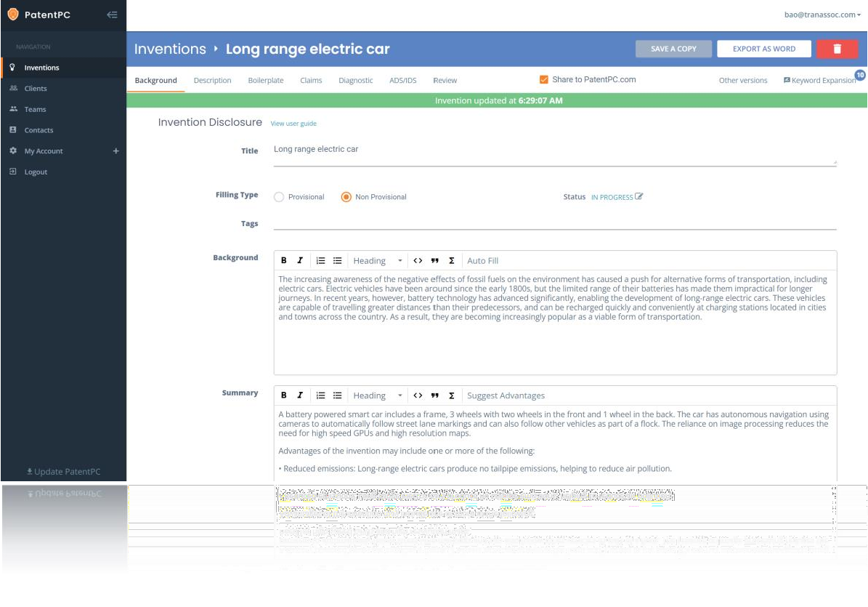Insert a numbered list in the Summary editor
Viewport: 868px width, 607px height.
click(320, 395)
